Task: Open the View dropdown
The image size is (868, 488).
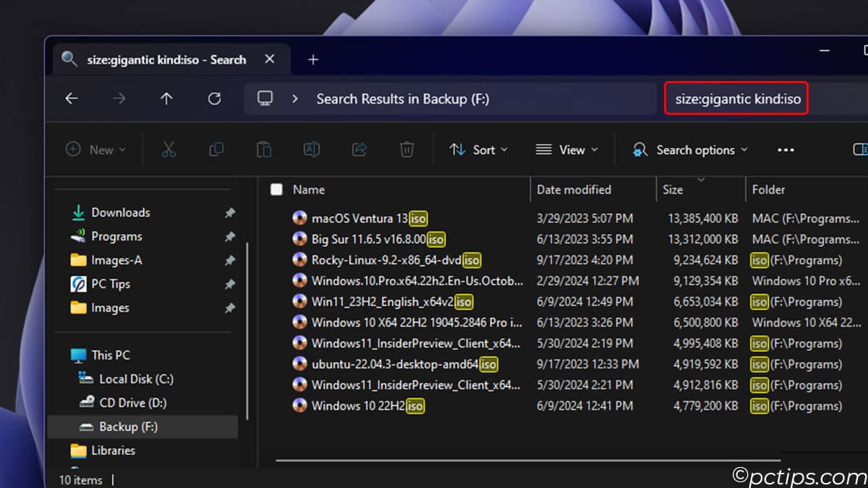Action: 568,150
